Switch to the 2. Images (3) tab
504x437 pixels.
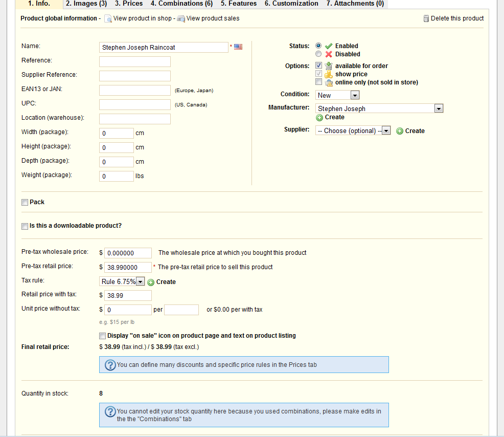click(x=86, y=4)
